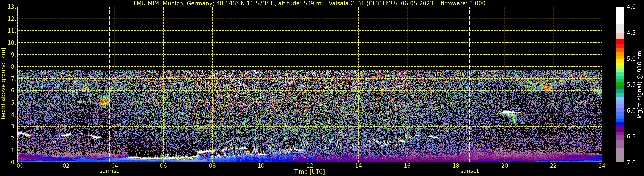This screenshot has height=176, width=644.
Task: Click the white dashed sunset line
Action: pos(470,85)
